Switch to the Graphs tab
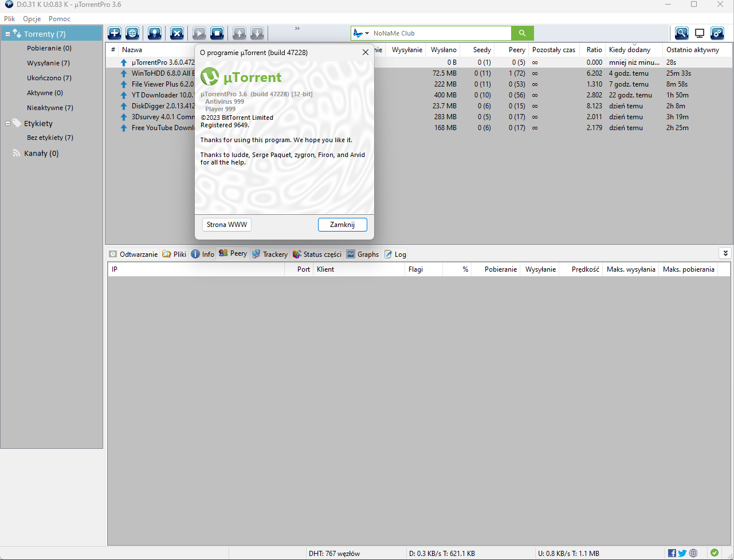734x560 pixels. click(x=363, y=254)
